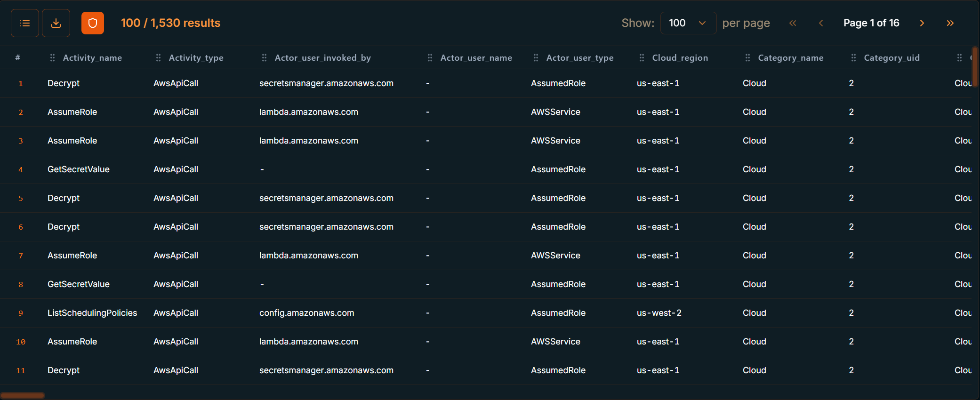Select 'GetSecretValue' in row 8
Image resolution: width=980 pixels, height=400 pixels.
pyautogui.click(x=79, y=284)
